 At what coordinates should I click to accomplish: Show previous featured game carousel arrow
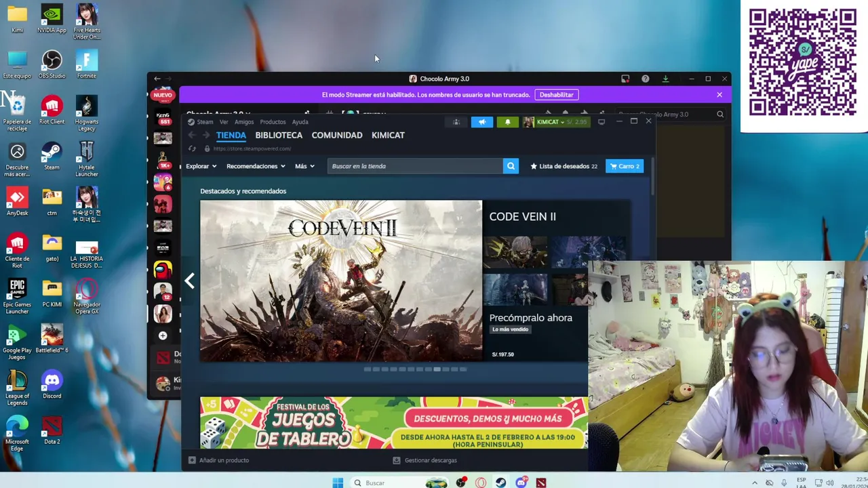190,281
